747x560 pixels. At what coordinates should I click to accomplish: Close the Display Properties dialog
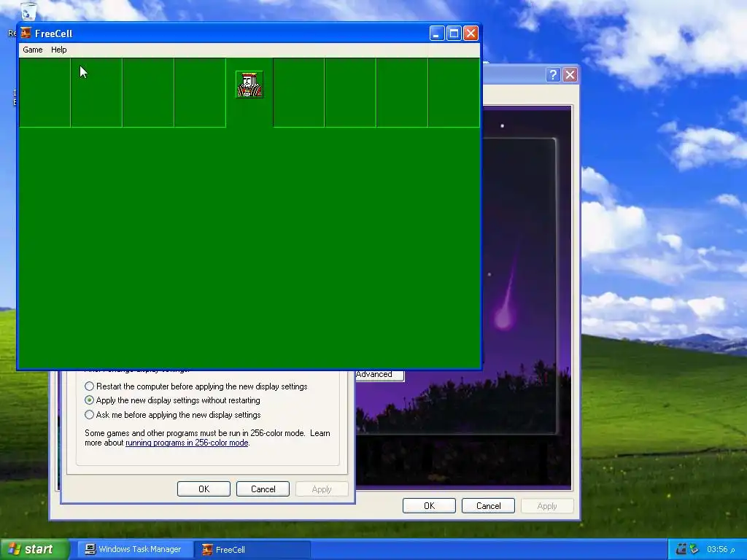tap(570, 75)
